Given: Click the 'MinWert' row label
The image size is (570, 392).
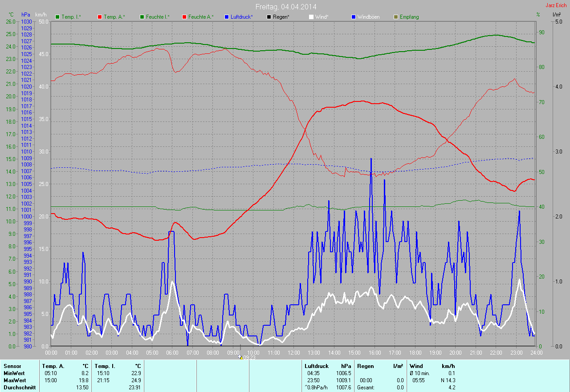Looking at the screenshot, I should 14,373.
